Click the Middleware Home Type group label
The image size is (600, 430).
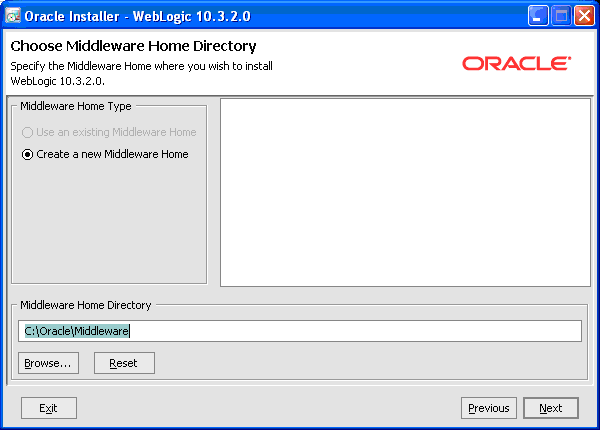[76, 106]
